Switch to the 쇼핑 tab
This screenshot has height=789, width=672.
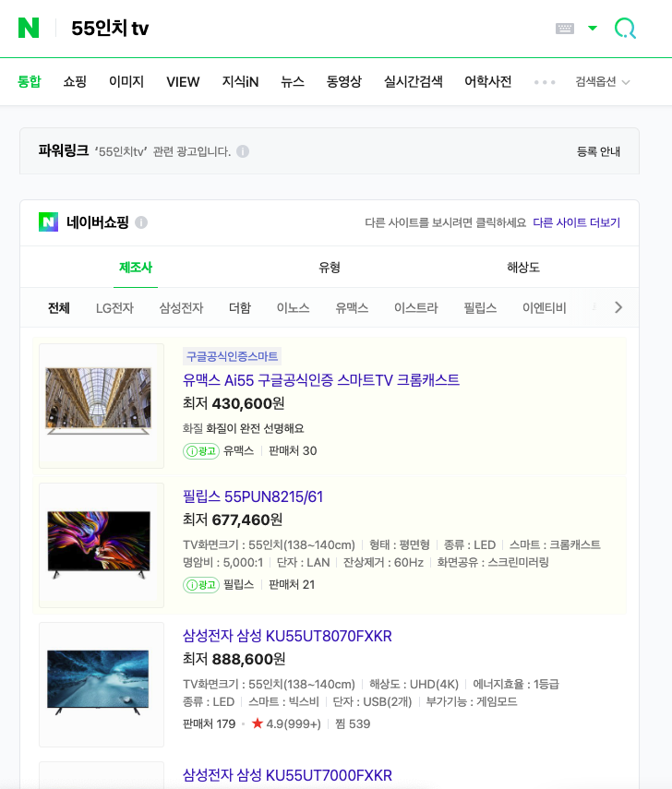pyautogui.click(x=75, y=81)
